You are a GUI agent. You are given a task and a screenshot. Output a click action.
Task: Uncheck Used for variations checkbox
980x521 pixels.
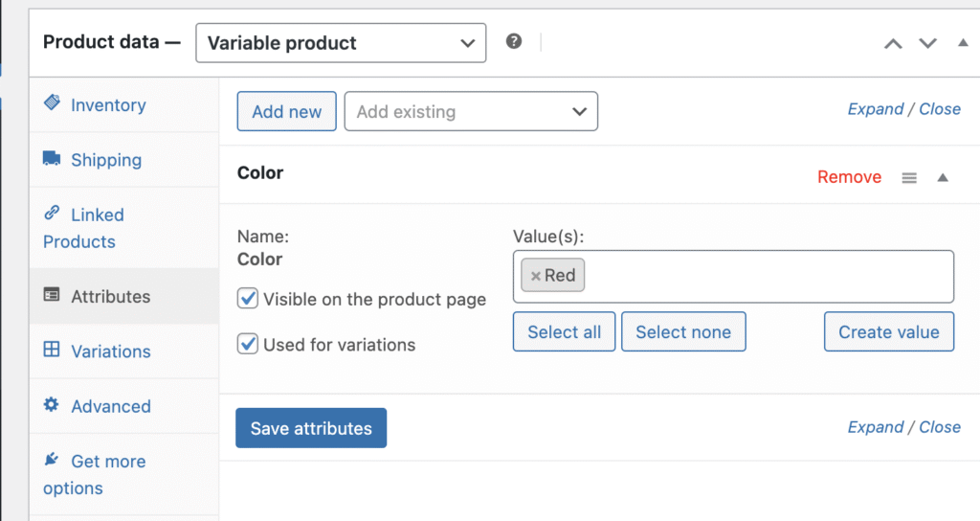pyautogui.click(x=248, y=344)
